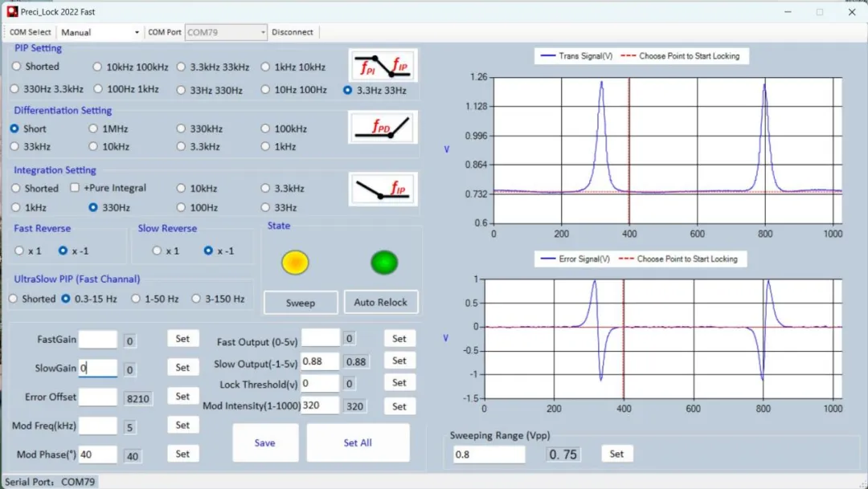The image size is (868, 489).
Task: Click the Auto Relock button
Action: pyautogui.click(x=381, y=303)
